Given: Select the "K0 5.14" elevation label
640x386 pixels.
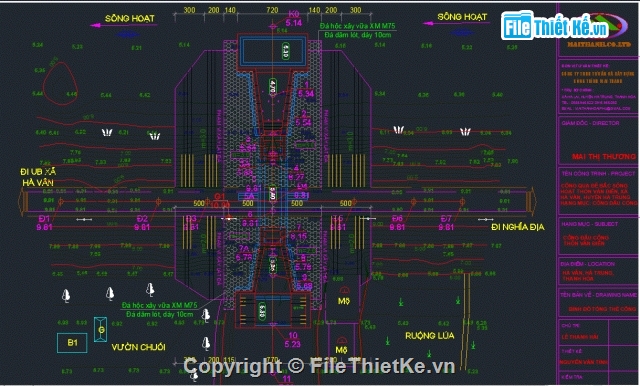Looking at the screenshot, I should [x=294, y=19].
